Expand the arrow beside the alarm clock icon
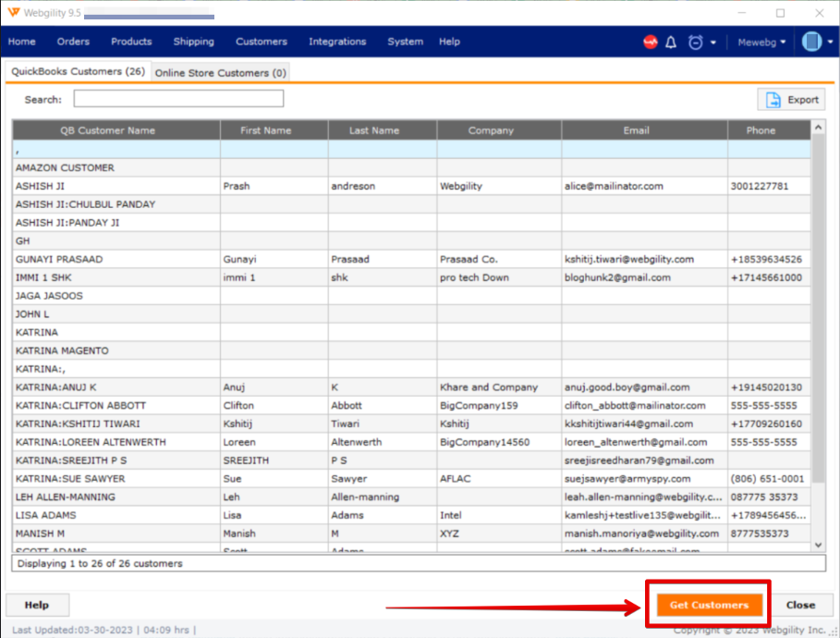The width and height of the screenshot is (840, 638). click(713, 43)
